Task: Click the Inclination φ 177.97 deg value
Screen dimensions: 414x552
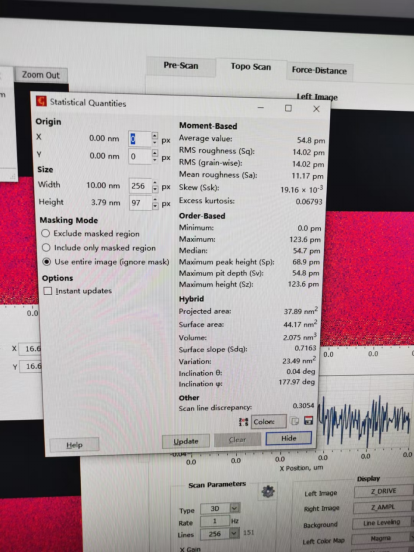Action: click(297, 382)
